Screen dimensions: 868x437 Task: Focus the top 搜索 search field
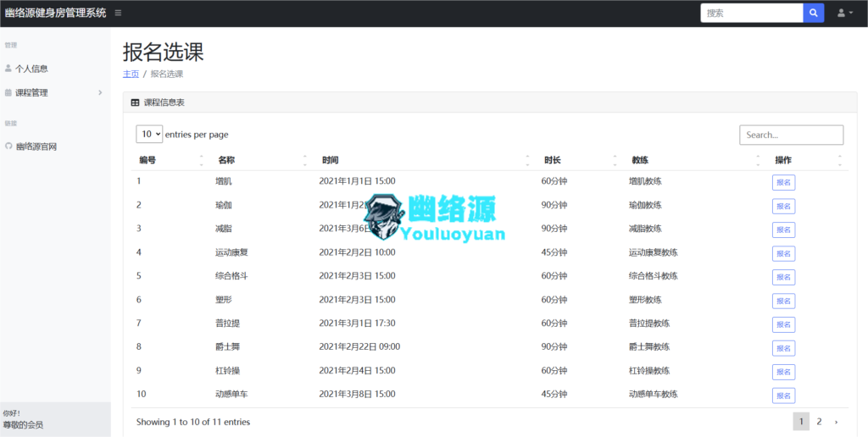tap(752, 13)
